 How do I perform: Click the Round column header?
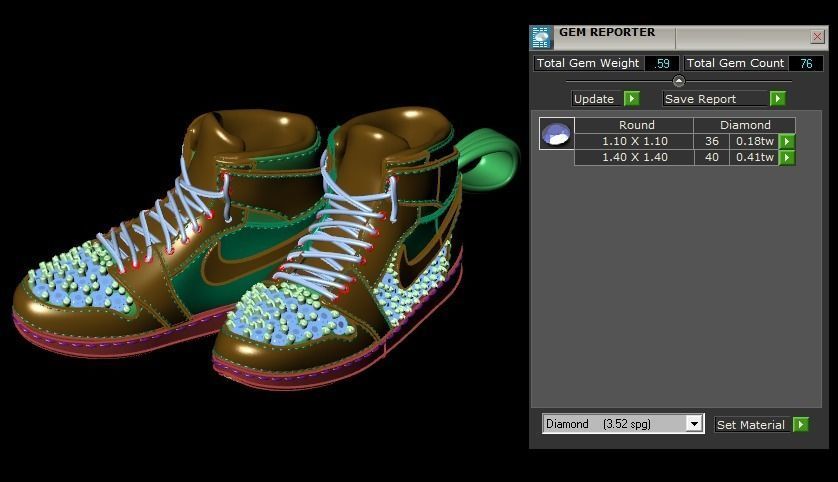click(x=634, y=125)
